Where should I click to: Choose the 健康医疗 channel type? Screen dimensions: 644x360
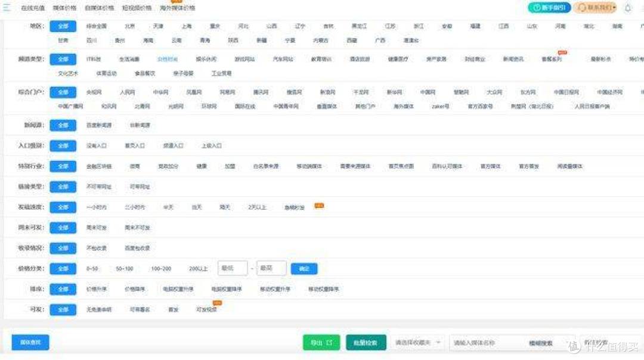pyautogui.click(x=398, y=59)
